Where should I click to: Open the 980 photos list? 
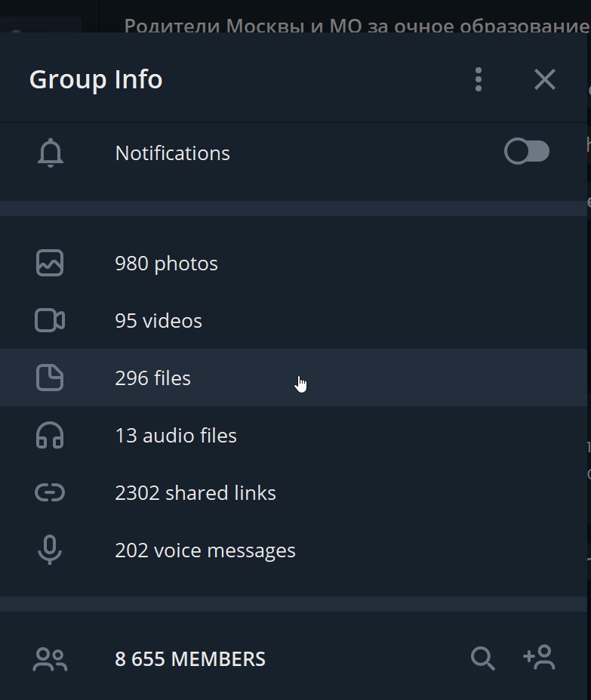166,264
